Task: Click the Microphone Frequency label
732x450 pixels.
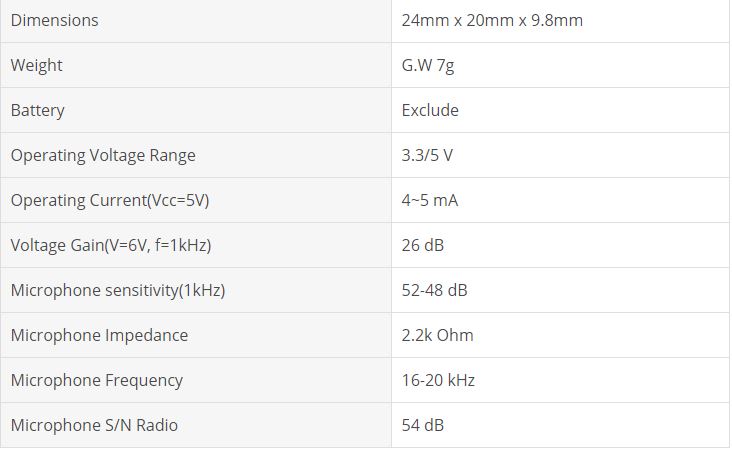Action: pos(97,380)
